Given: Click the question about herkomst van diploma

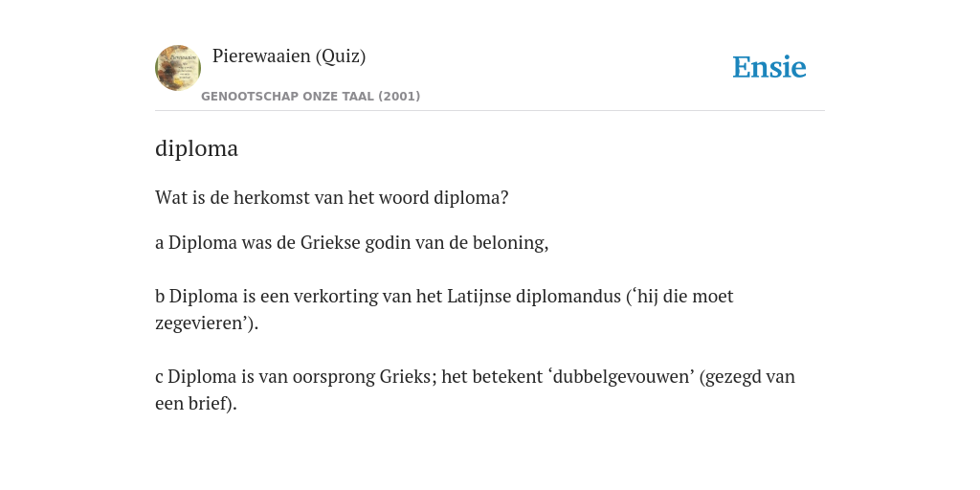Looking at the screenshot, I should coord(332,198).
